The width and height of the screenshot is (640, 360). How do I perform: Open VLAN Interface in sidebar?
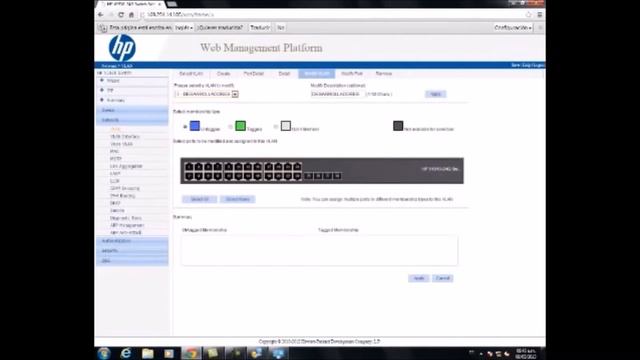click(125, 137)
